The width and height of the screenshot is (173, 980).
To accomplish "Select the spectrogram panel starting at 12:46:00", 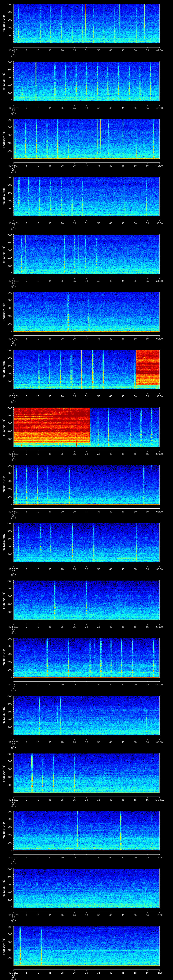I will click(x=87, y=24).
